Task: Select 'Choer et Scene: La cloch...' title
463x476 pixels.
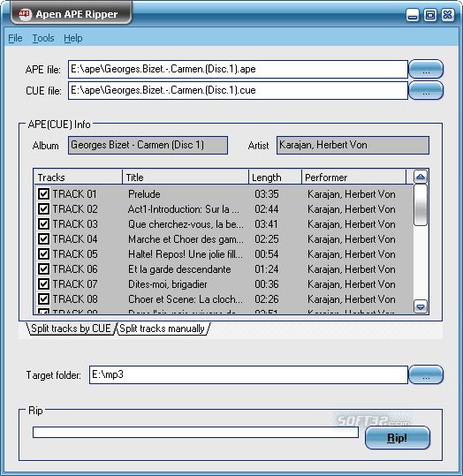Action: click(x=186, y=299)
